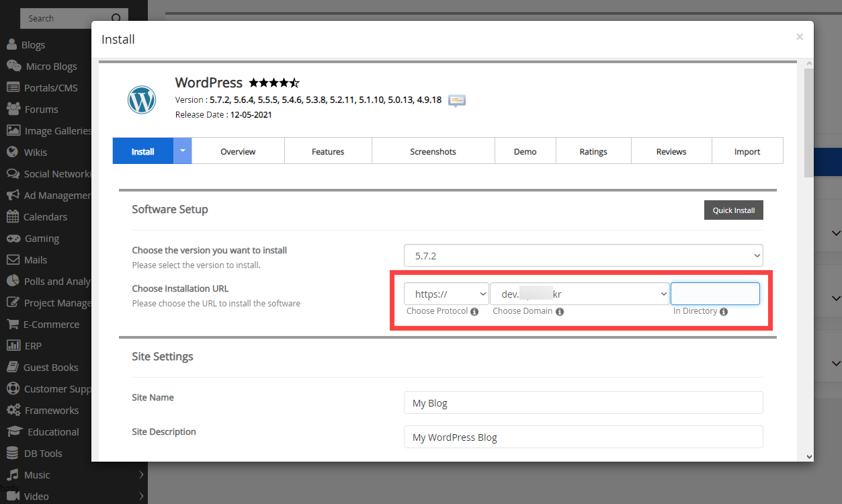Close the Install dialog
This screenshot has width=842, height=504.
pyautogui.click(x=800, y=37)
